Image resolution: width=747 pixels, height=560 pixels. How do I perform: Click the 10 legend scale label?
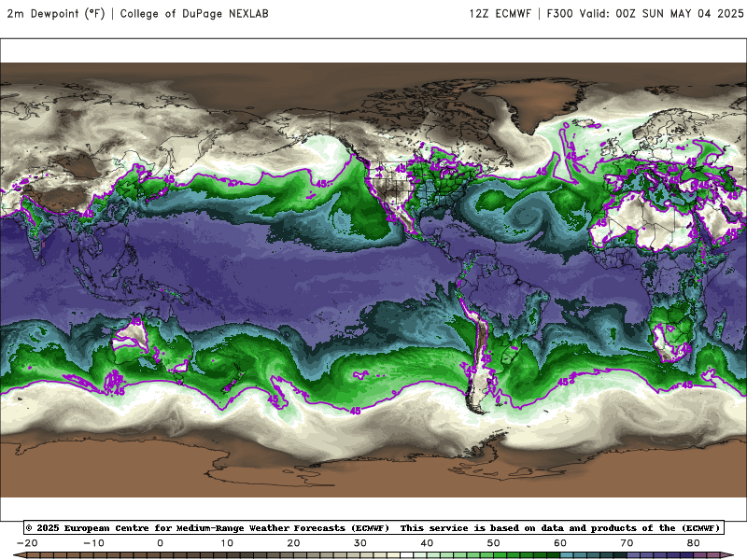[x=227, y=543]
